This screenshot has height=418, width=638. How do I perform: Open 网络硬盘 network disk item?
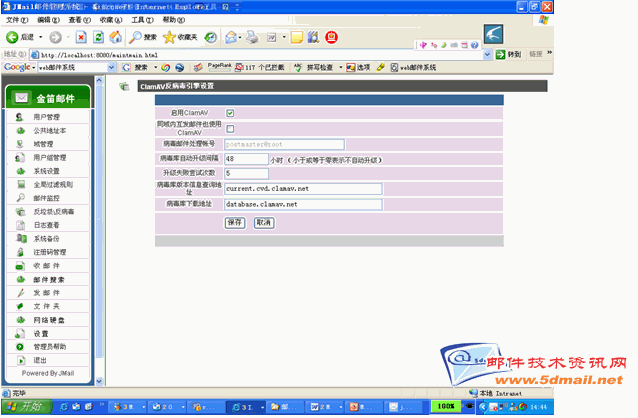point(49,320)
